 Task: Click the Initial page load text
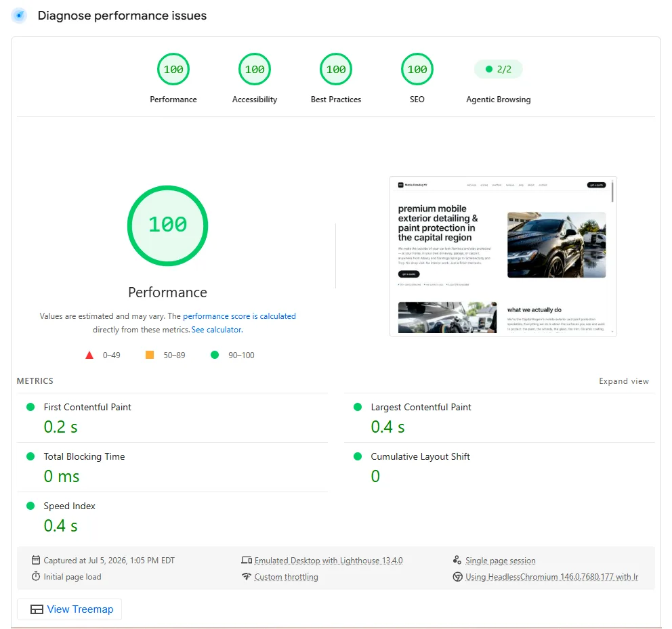pyautogui.click(x=72, y=577)
